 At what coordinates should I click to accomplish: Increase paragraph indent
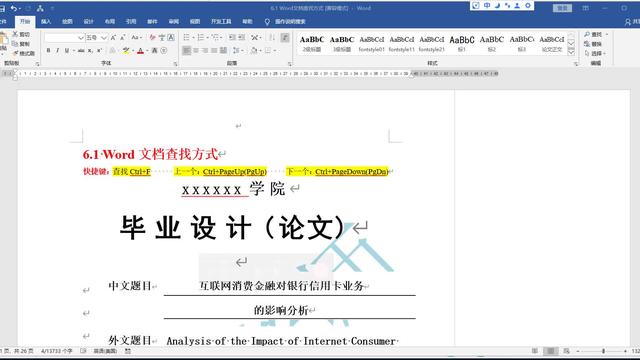click(242, 38)
